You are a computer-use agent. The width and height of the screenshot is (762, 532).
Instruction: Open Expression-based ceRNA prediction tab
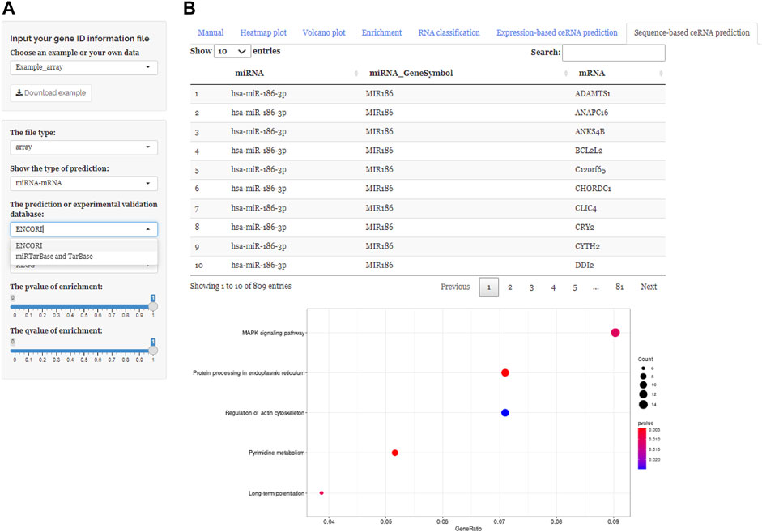[x=557, y=33]
